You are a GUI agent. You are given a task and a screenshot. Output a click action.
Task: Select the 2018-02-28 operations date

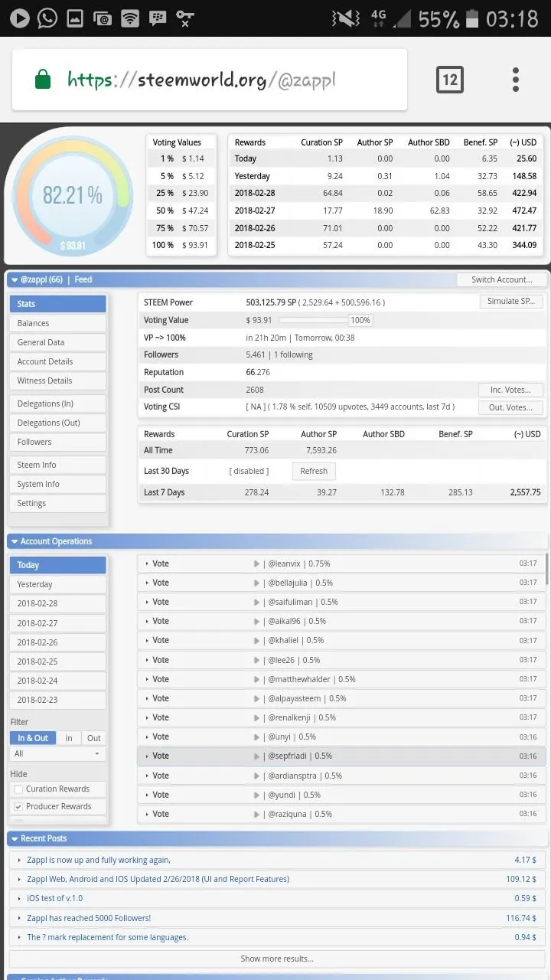click(57, 603)
